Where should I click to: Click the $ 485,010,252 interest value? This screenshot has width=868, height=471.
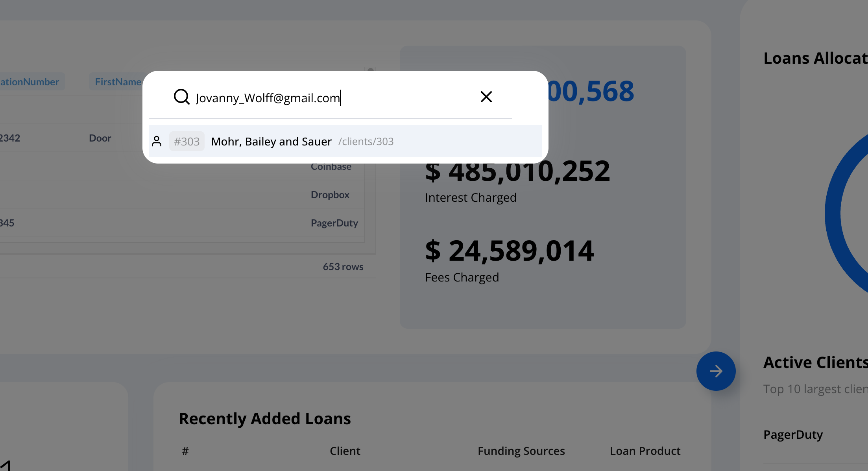coord(517,171)
